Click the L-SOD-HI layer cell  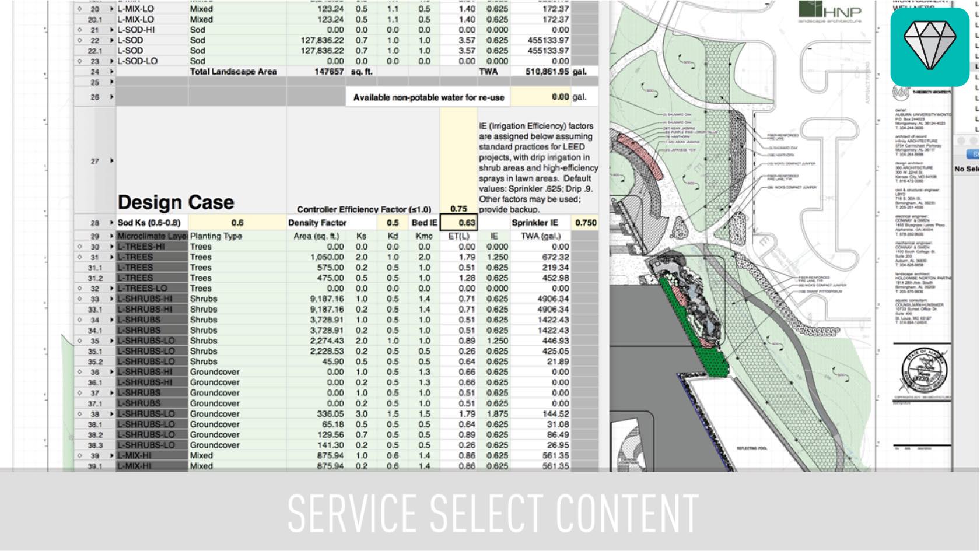point(152,30)
